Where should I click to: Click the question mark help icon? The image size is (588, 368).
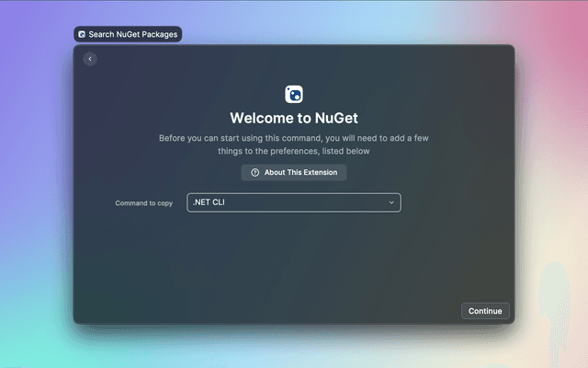(x=254, y=173)
